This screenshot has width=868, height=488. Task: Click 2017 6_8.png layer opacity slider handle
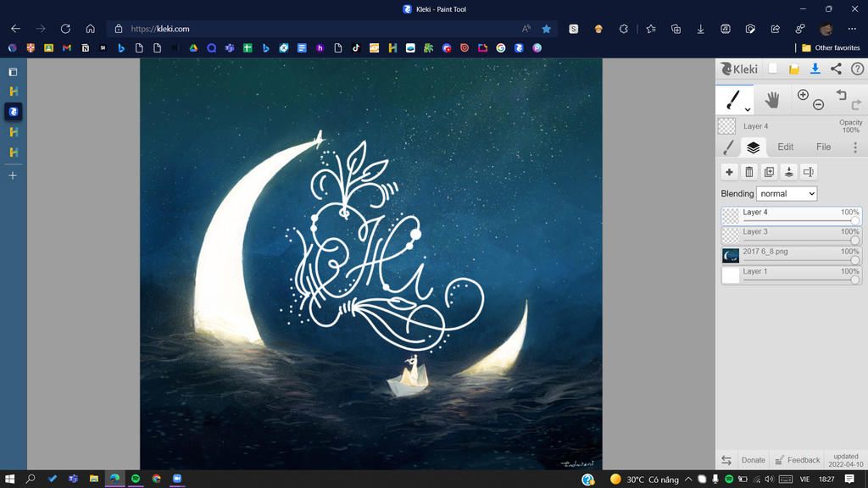854,260
